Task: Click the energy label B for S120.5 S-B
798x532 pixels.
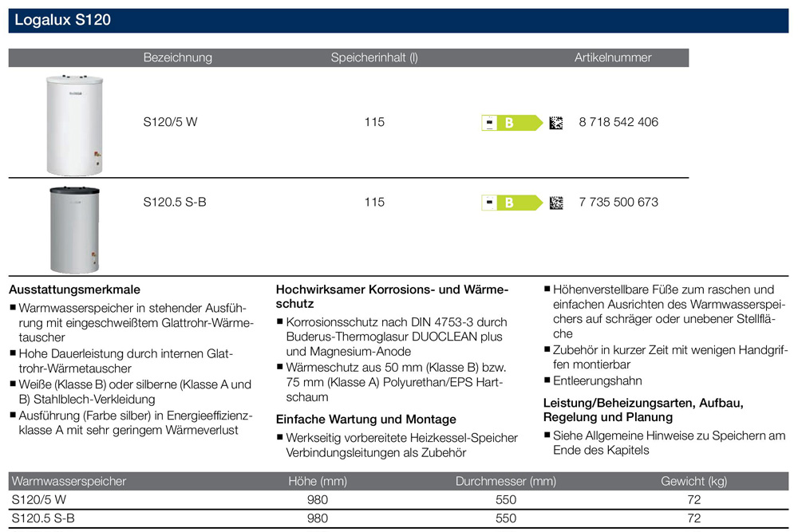Action: (512, 203)
